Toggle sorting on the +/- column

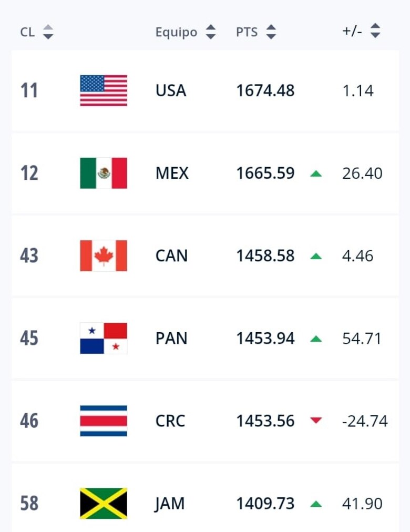pos(376,32)
